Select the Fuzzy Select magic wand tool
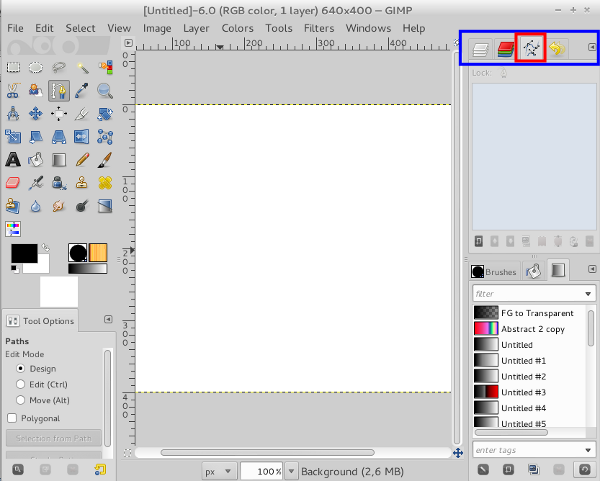This screenshot has height=481, width=600. tap(82, 68)
